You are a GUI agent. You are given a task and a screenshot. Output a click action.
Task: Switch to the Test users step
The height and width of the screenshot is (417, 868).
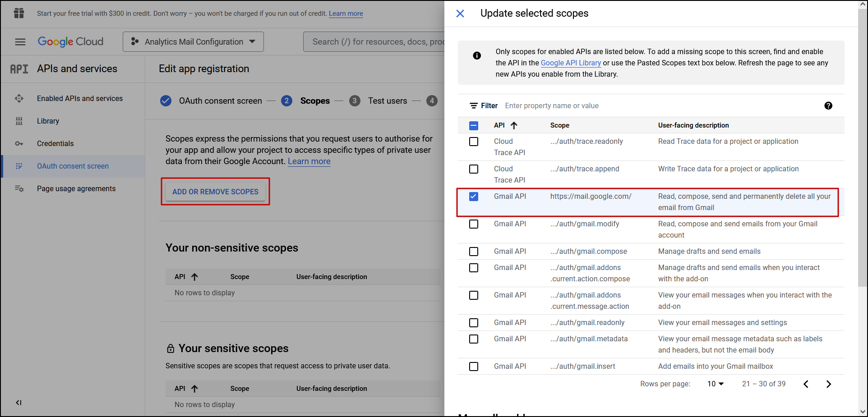click(x=387, y=101)
